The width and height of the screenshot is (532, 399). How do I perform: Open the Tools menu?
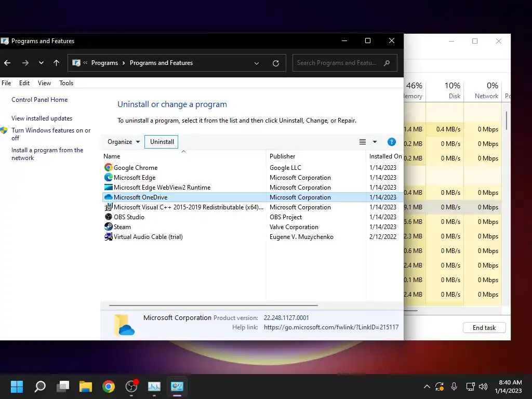point(66,83)
